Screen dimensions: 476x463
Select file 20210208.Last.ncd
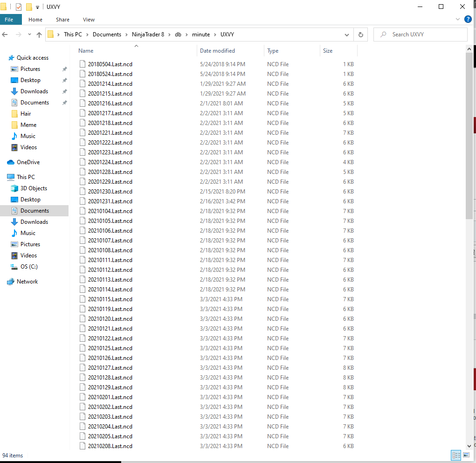(x=110, y=446)
